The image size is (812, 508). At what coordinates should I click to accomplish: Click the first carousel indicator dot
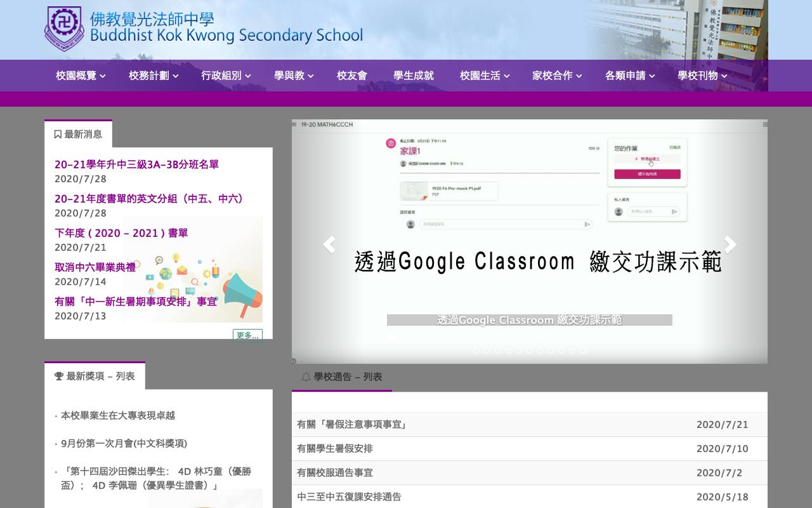(476, 350)
